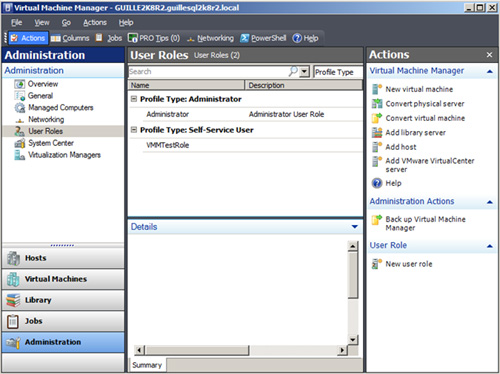This screenshot has width=500, height=374.
Task: Select Networking icon in Administration tree
Action: pos(19,120)
